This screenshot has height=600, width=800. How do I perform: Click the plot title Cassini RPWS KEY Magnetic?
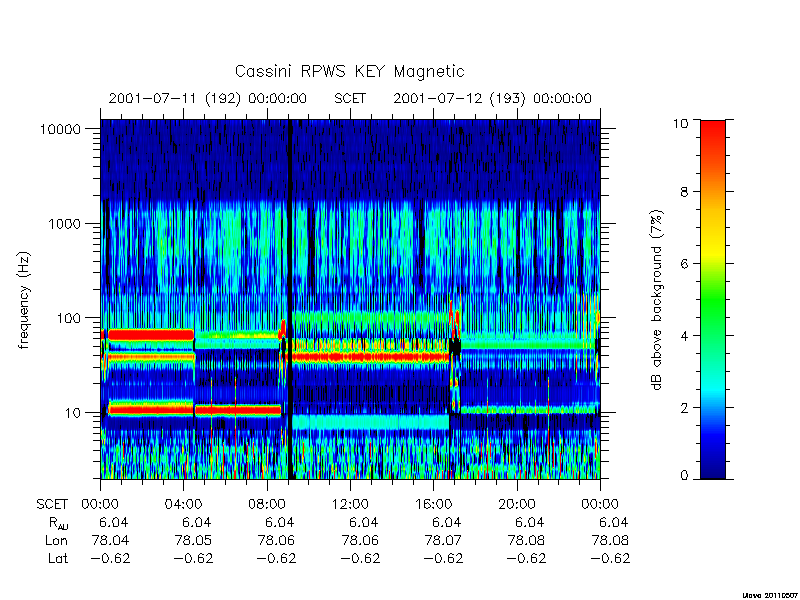tap(349, 71)
